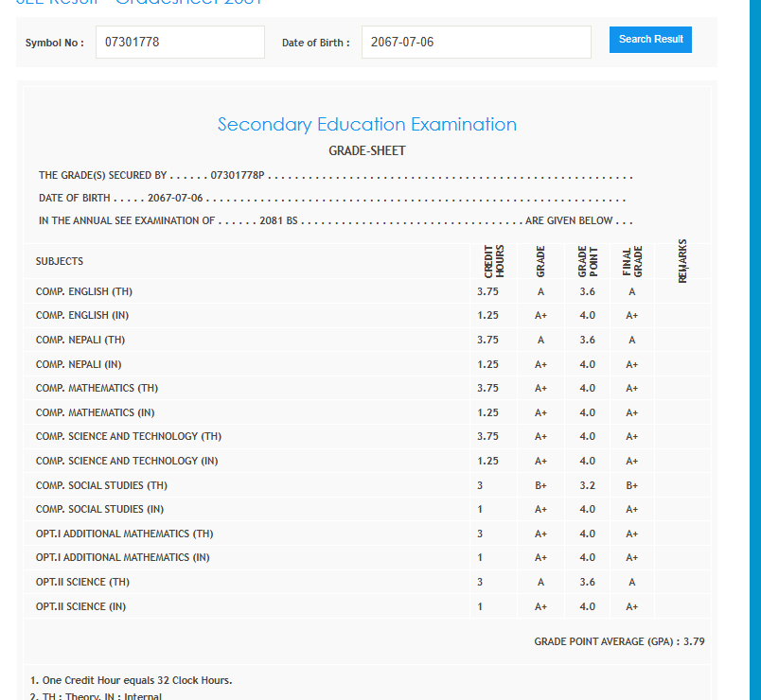
Task: Click the FINAL GRADE column header
Action: point(631,261)
